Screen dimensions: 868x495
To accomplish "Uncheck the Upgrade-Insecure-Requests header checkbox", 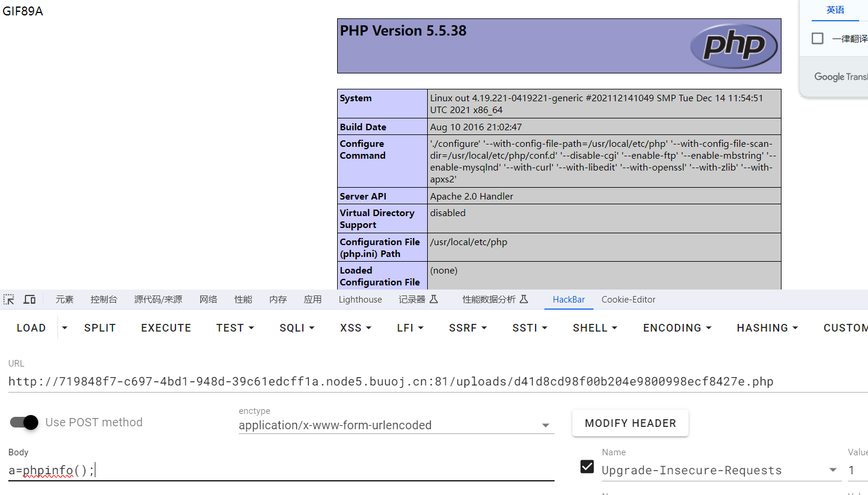I will 587,467.
